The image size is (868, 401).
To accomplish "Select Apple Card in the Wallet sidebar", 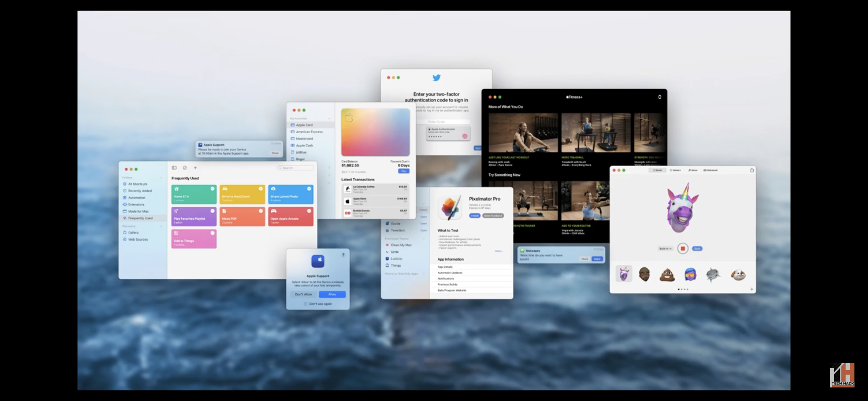I will [x=311, y=125].
